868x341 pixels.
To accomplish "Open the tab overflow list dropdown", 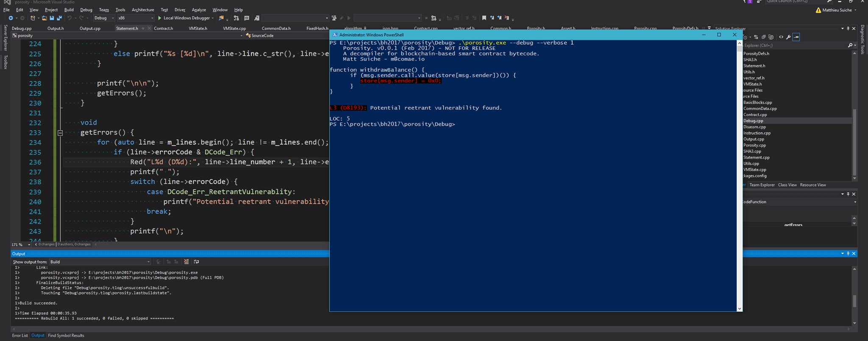I will pyautogui.click(x=709, y=28).
